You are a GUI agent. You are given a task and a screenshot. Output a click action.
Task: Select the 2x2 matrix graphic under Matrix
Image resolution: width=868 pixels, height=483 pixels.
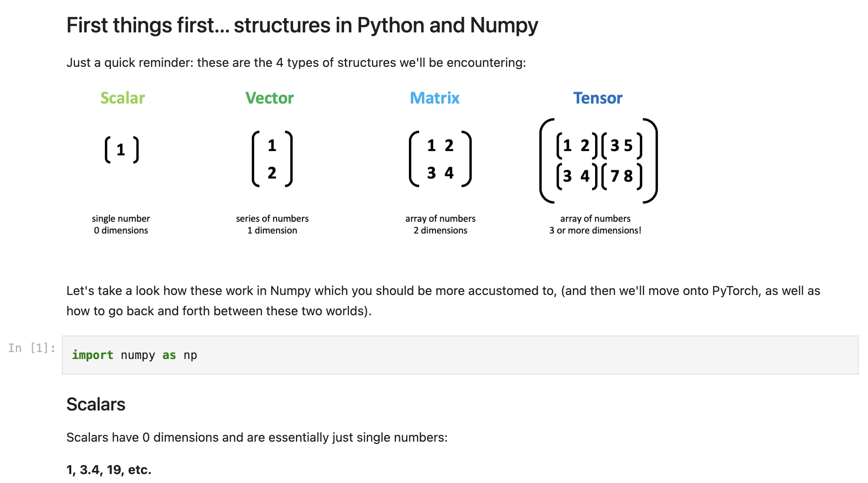click(440, 159)
